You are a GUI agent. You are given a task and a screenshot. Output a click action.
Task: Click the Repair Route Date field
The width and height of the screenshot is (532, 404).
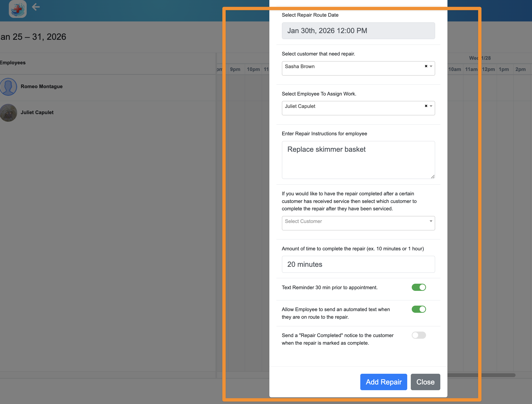tap(358, 31)
